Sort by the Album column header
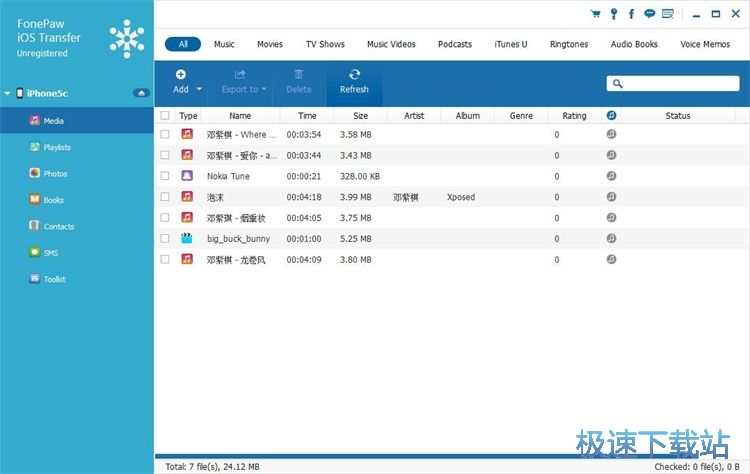 coord(468,115)
